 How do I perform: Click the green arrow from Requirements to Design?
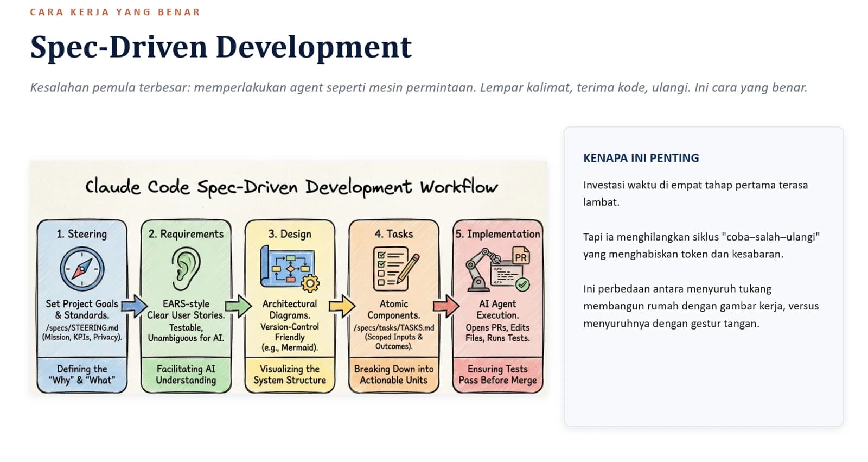click(238, 306)
